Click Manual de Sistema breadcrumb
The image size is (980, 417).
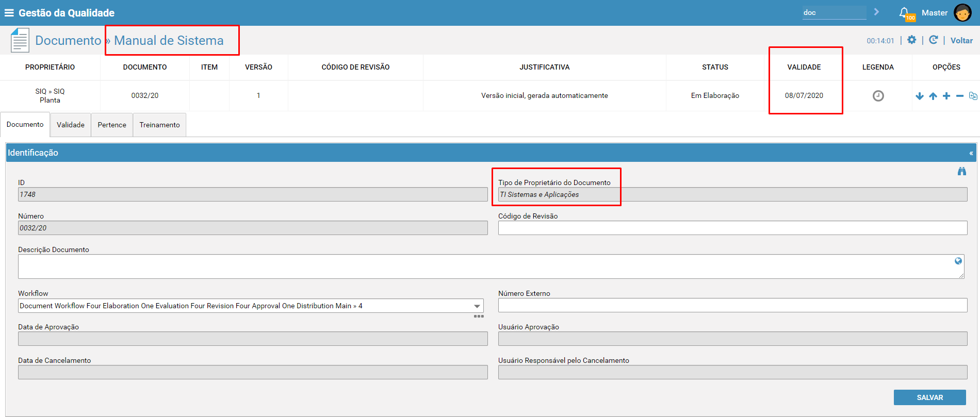pos(169,40)
